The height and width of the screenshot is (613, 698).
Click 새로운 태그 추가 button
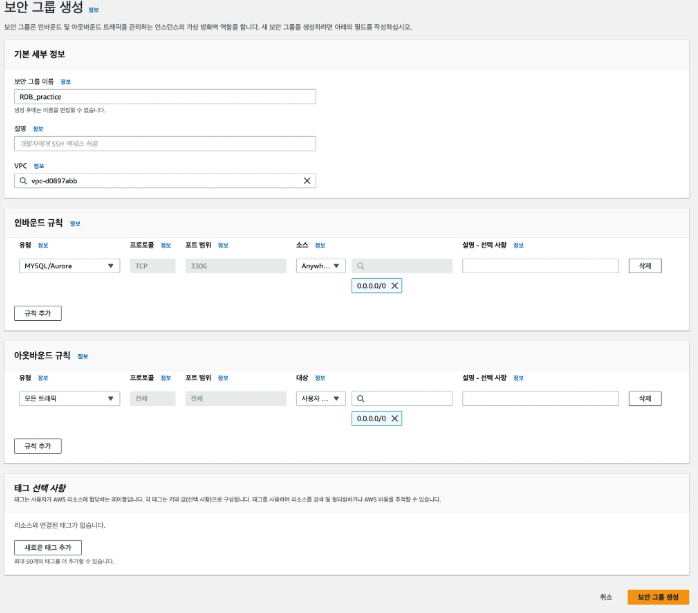click(48, 547)
